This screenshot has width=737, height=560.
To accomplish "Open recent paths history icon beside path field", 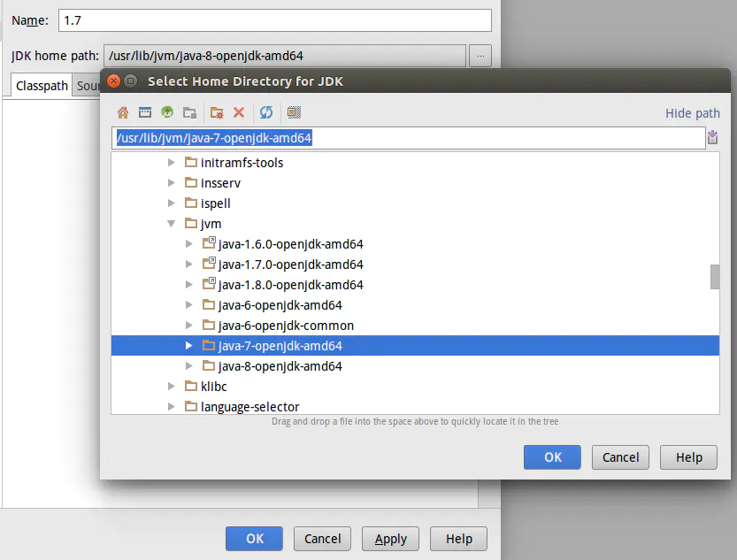I will [x=712, y=137].
